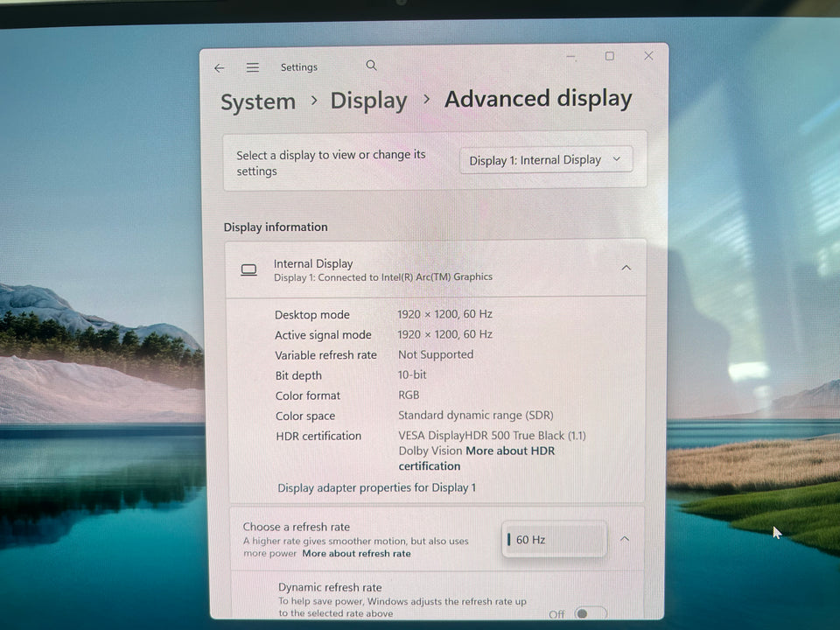
Task: Navigate to System in the breadcrumb
Action: point(258,102)
